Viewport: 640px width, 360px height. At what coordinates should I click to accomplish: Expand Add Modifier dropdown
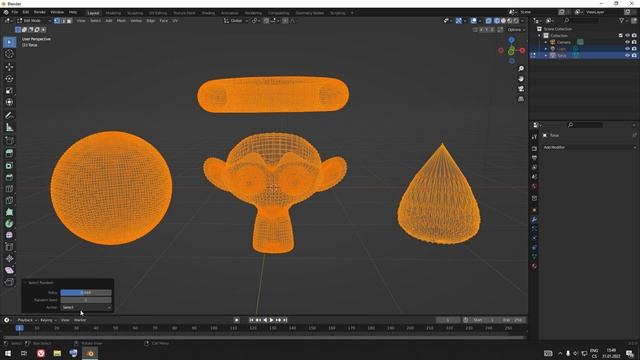[x=589, y=147]
